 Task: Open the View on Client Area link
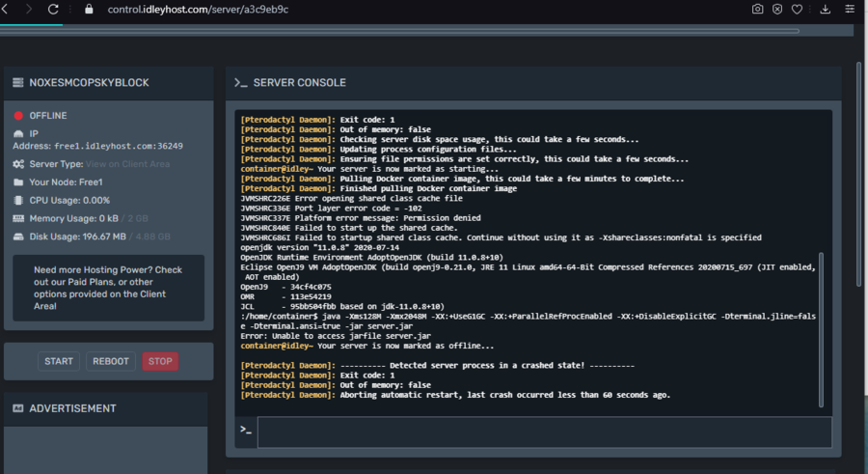[127, 164]
